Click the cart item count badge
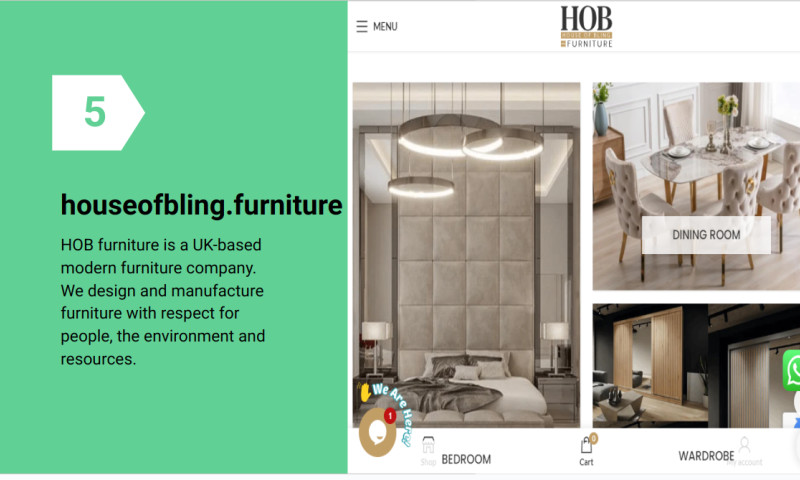800x480 pixels. 593,438
